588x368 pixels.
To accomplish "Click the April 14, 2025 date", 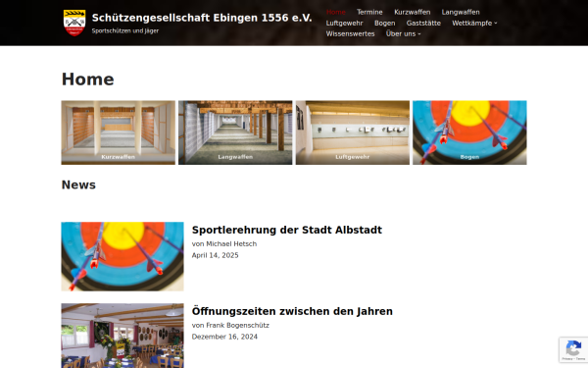I will click(215, 255).
